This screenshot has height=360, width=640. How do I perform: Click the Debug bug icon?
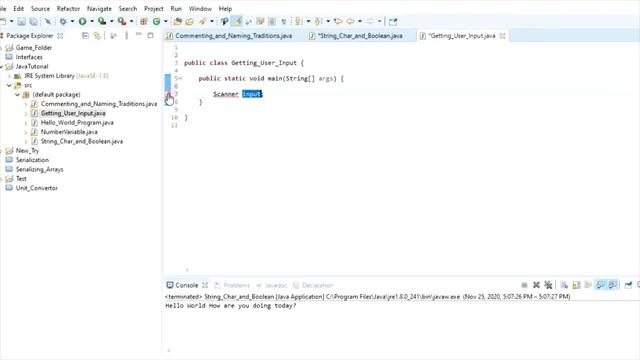[x=63, y=21]
